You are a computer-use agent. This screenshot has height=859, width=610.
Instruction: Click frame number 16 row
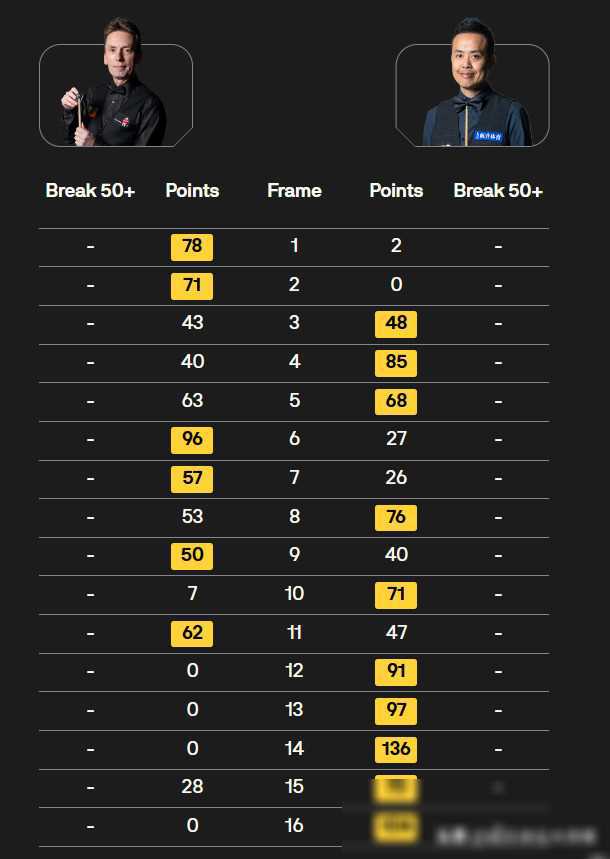(x=294, y=826)
